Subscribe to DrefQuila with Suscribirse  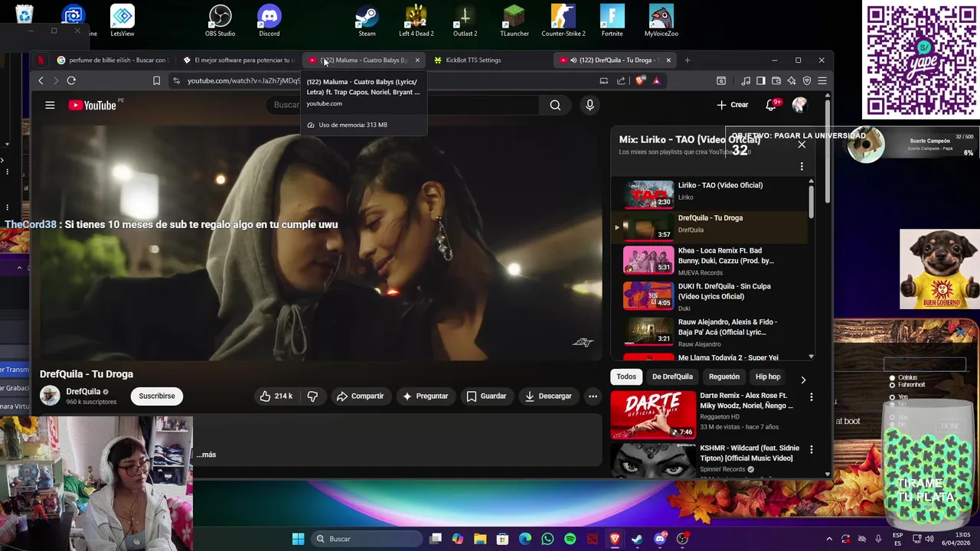coord(157,396)
